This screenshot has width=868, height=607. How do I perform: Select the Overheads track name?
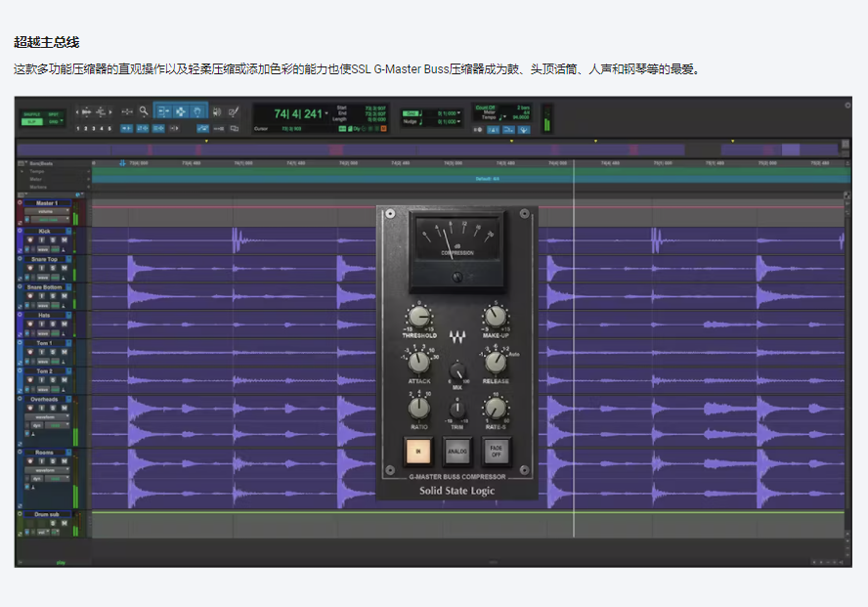pyautogui.click(x=44, y=400)
